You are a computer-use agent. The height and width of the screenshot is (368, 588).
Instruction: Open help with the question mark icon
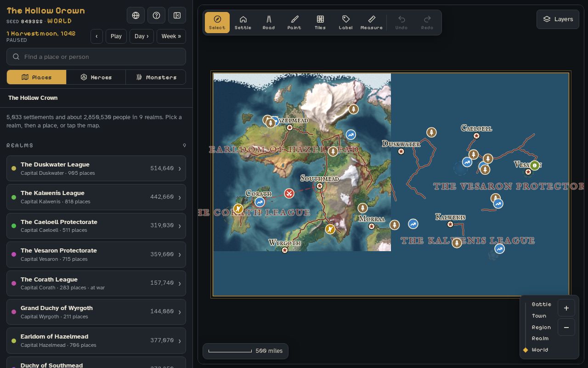coord(156,15)
